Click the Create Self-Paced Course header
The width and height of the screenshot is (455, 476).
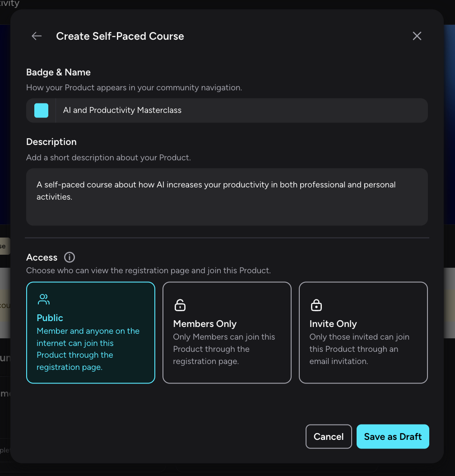[120, 36]
